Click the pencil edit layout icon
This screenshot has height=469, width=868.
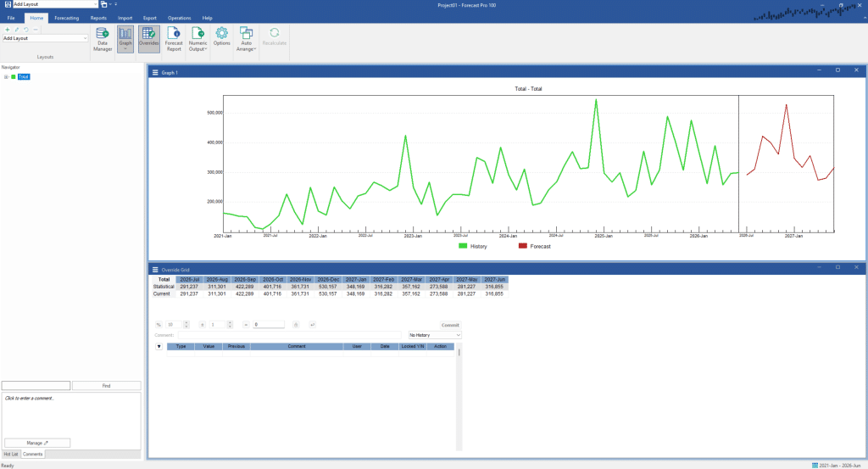(16, 29)
